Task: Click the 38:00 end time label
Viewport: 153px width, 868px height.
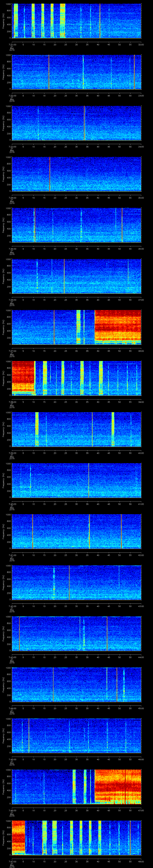Action: point(141,351)
